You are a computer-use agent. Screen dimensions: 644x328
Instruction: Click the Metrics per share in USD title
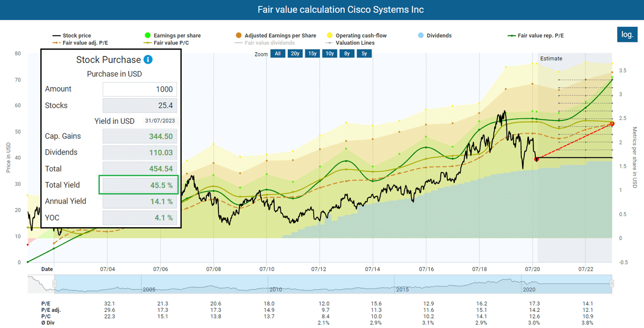pyautogui.click(x=634, y=158)
